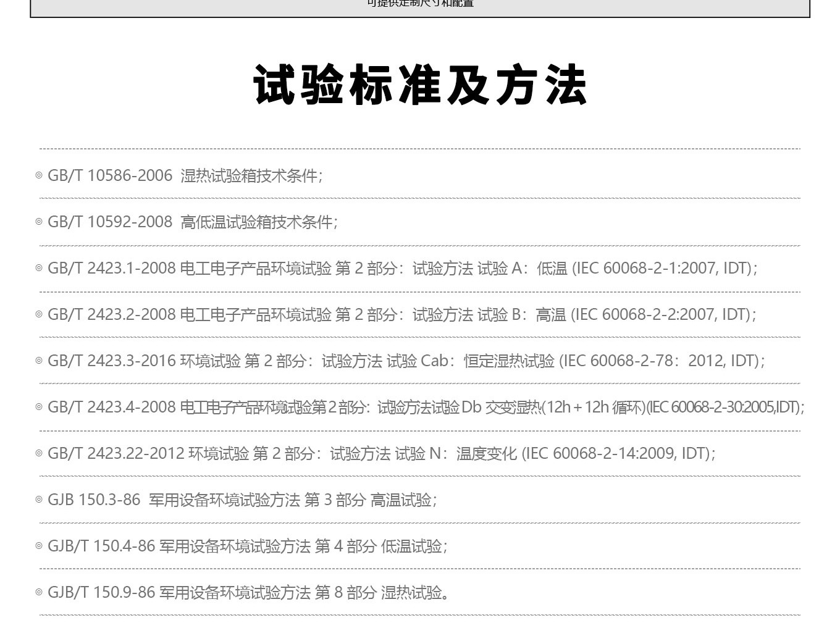Click the bullet before GJB 150.3-86

[39, 500]
